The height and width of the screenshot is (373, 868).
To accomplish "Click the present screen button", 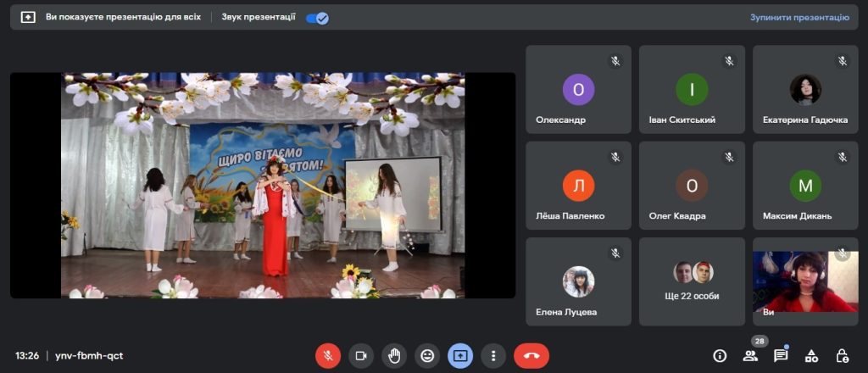I will (460, 355).
